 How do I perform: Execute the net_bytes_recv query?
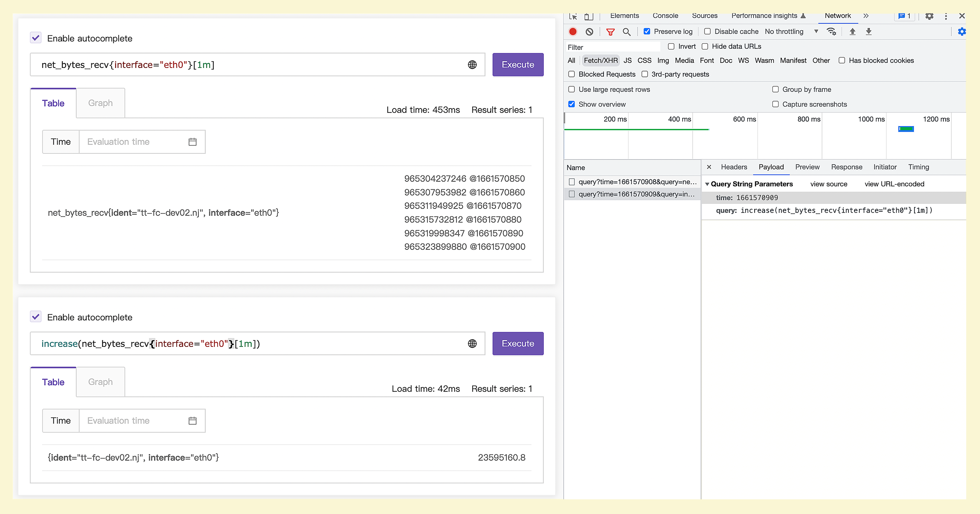click(518, 65)
